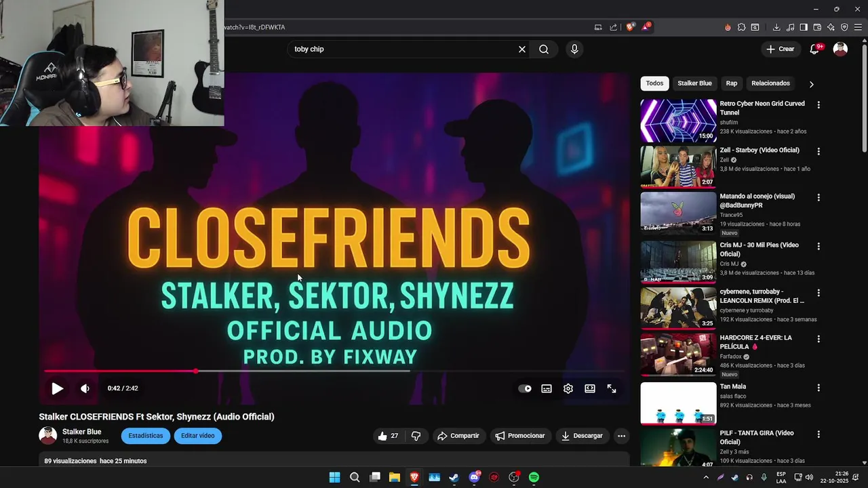Open the browser hamburger main menu

pyautogui.click(x=858, y=27)
